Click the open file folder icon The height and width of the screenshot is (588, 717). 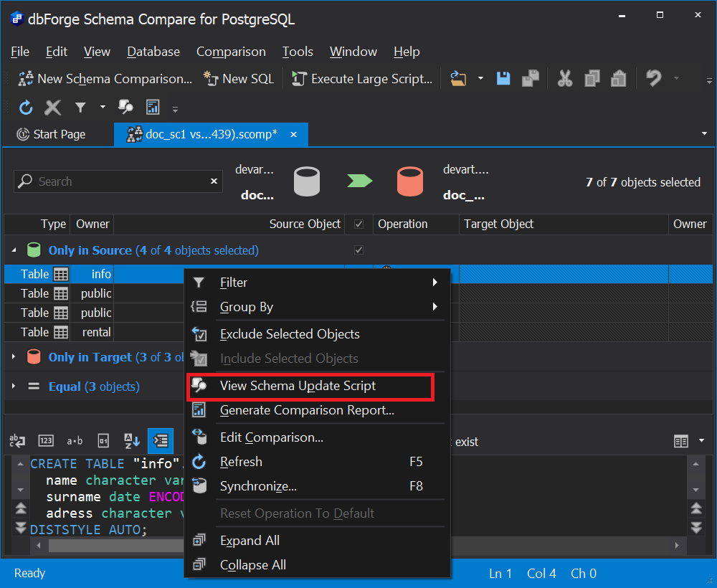pos(458,79)
